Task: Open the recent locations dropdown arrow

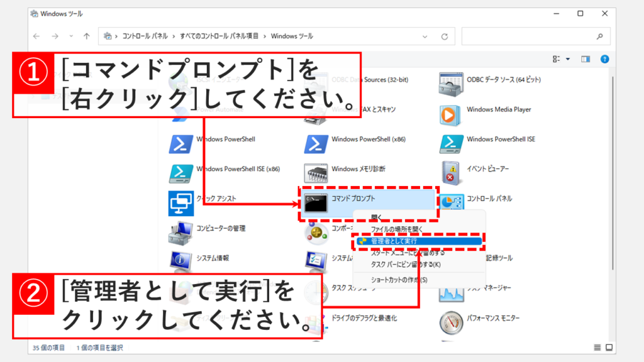Action: pyautogui.click(x=71, y=36)
